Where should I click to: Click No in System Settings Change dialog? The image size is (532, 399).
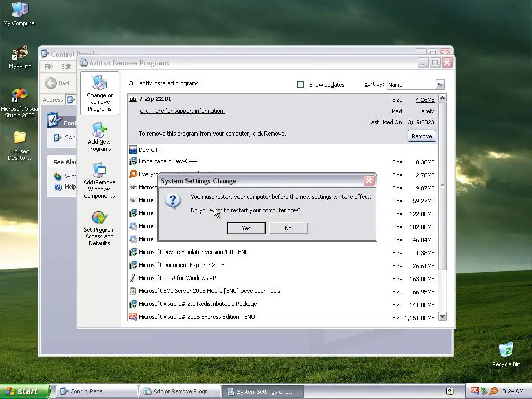[x=288, y=228]
